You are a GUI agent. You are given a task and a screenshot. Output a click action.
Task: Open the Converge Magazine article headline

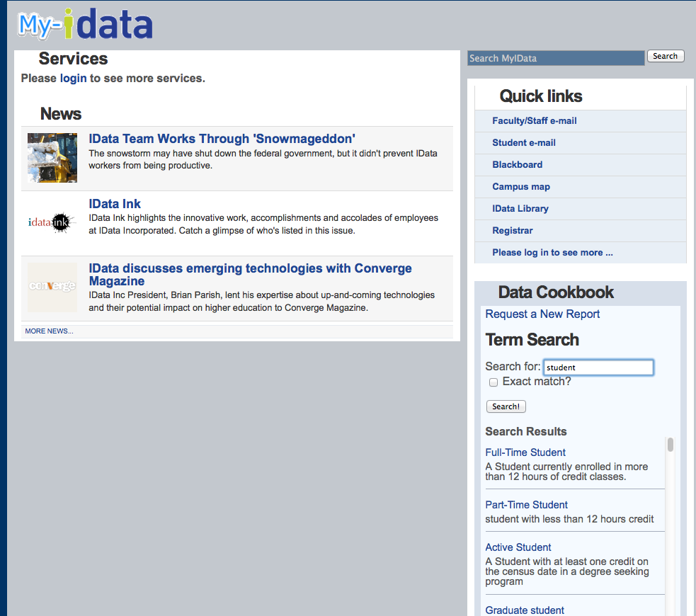click(251, 274)
